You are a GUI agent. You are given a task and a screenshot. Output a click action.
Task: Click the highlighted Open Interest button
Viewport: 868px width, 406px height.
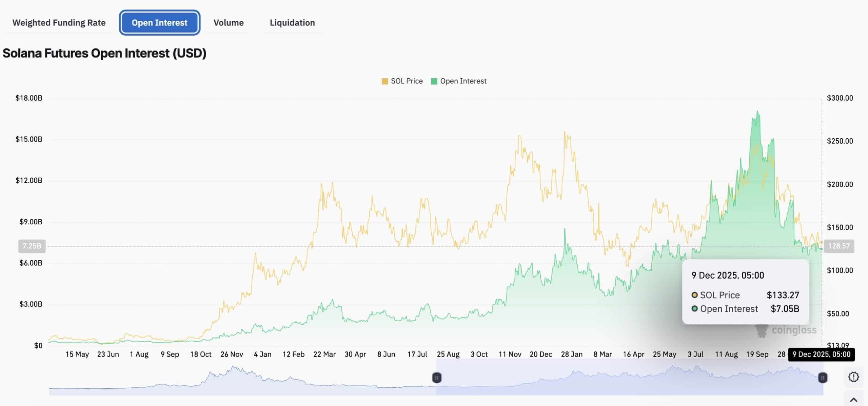tap(159, 23)
